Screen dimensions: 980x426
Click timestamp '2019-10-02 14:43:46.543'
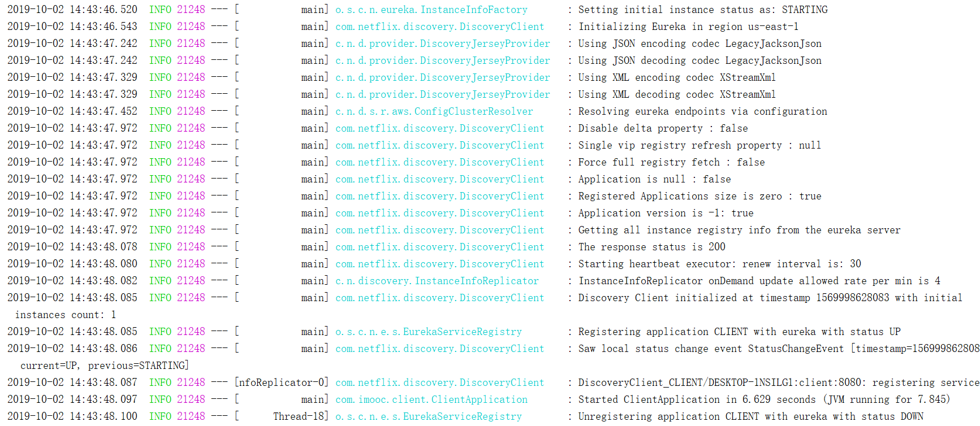(72, 27)
